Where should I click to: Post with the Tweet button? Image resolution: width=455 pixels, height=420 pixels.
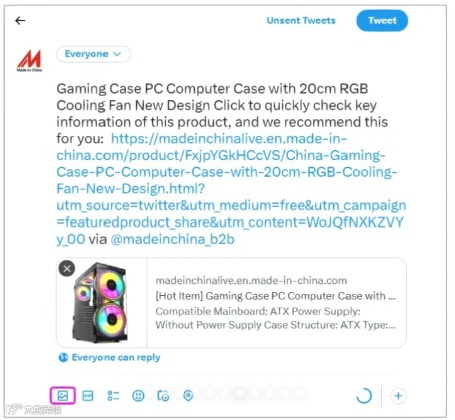(x=382, y=21)
